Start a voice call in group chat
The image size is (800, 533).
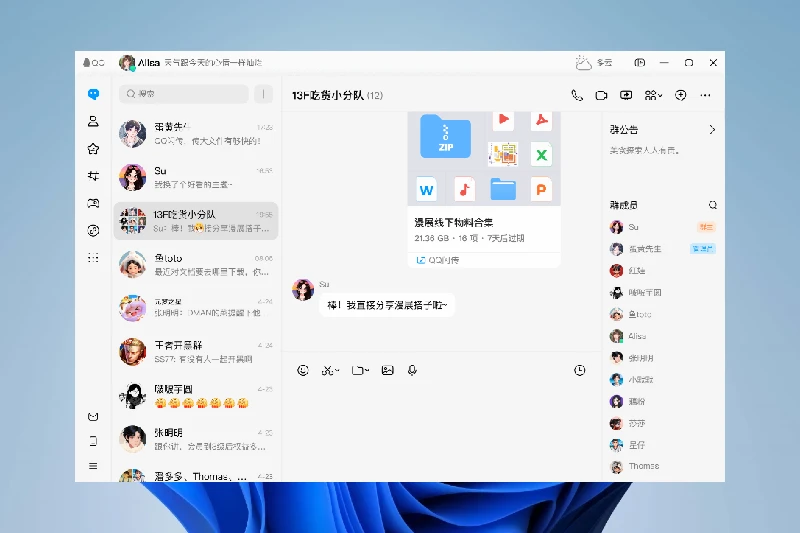pyautogui.click(x=577, y=95)
